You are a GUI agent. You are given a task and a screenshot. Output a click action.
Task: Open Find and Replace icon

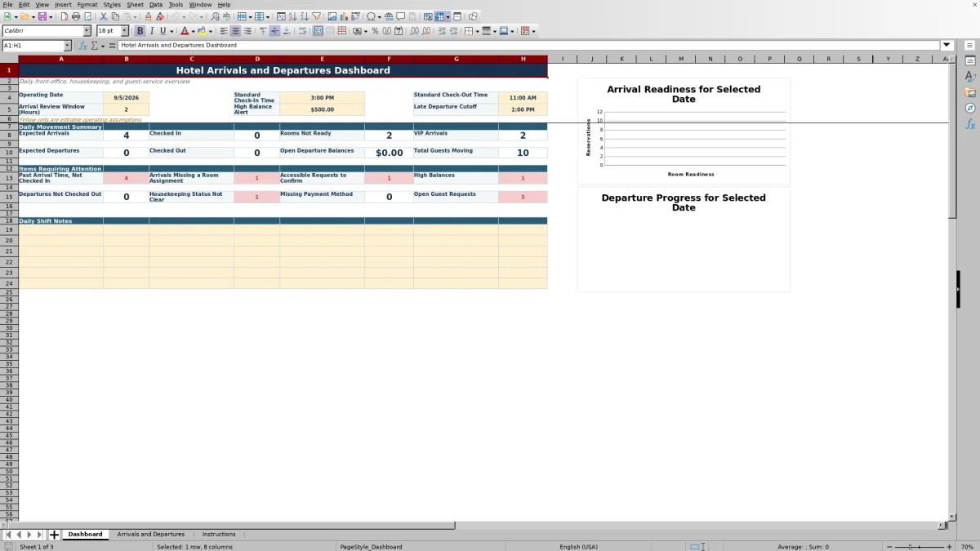point(214,16)
